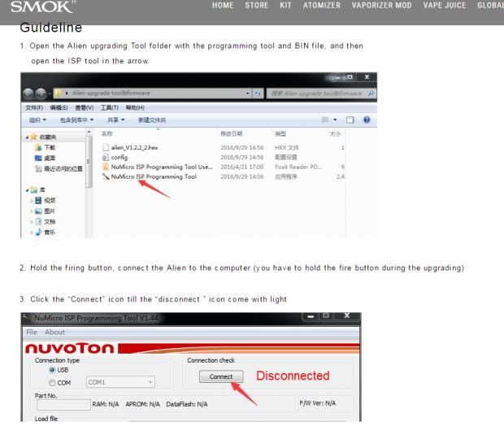
Task: Open the COM1 port dropdown
Action: (120, 382)
